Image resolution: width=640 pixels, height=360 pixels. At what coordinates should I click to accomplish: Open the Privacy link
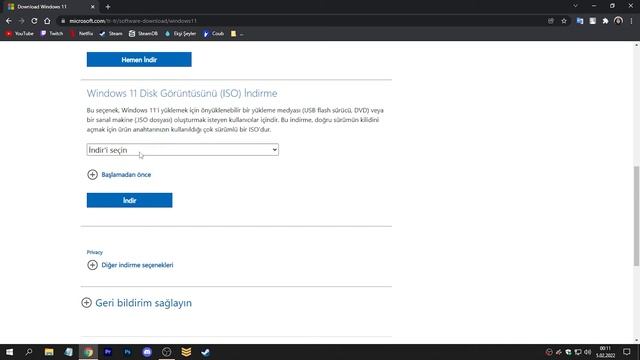pyautogui.click(x=95, y=252)
